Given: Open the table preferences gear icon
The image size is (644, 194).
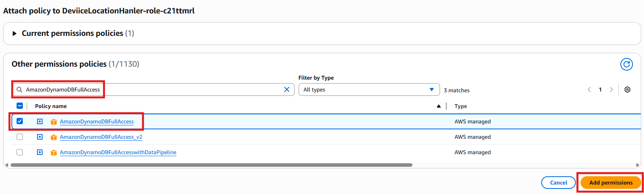Looking at the screenshot, I should [x=627, y=90].
